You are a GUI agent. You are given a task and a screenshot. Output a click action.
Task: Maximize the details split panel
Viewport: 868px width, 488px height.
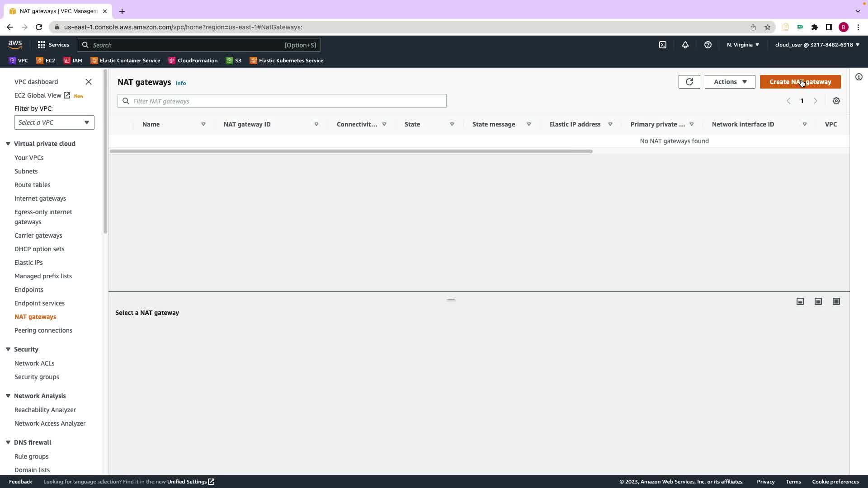pos(836,301)
